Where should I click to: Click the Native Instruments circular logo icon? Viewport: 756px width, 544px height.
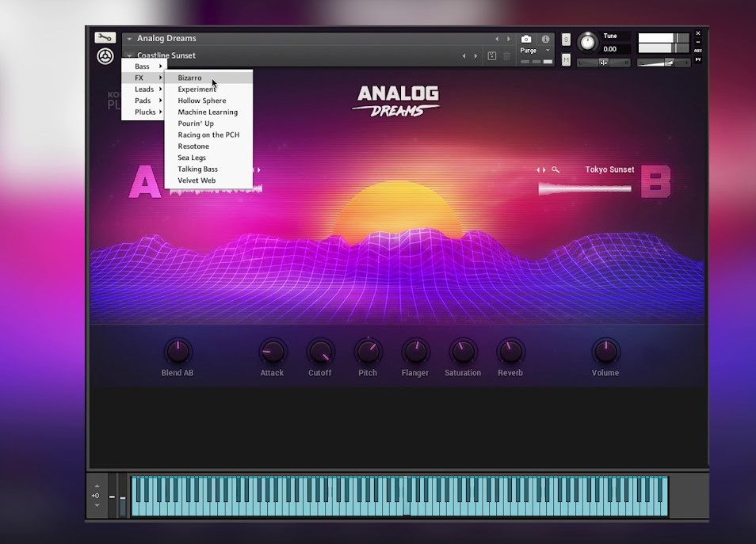click(105, 56)
